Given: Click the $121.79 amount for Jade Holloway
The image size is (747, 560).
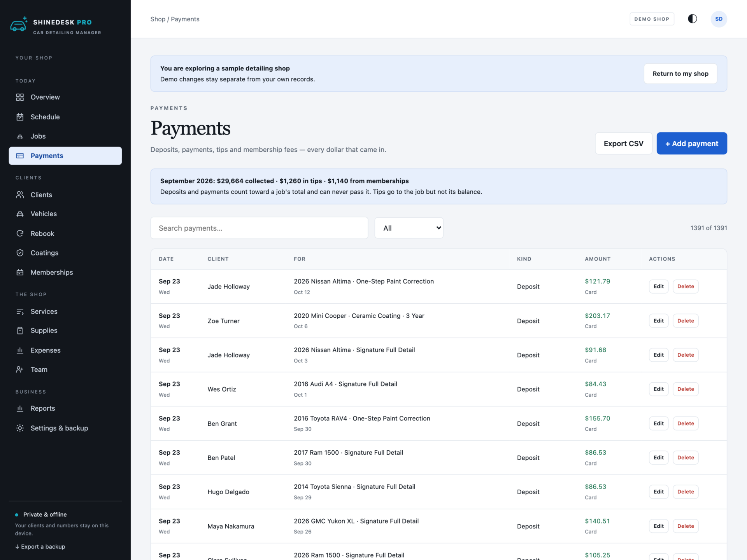Looking at the screenshot, I should [597, 281].
